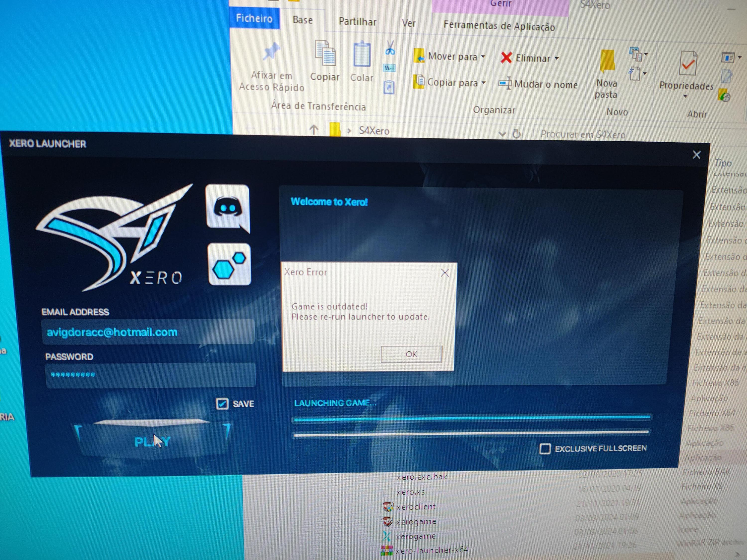Click the blue hexagons icon button
This screenshot has width=747, height=560.
point(229,264)
